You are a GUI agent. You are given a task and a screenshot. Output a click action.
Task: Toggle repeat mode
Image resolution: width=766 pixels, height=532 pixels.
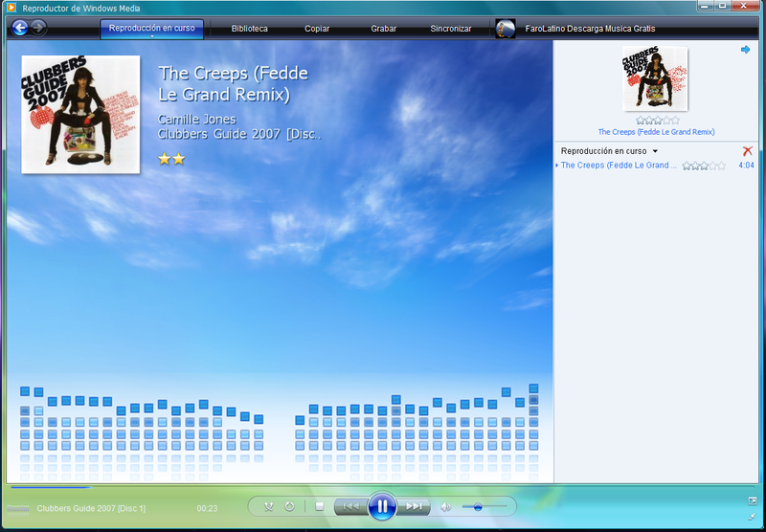pyautogui.click(x=290, y=506)
